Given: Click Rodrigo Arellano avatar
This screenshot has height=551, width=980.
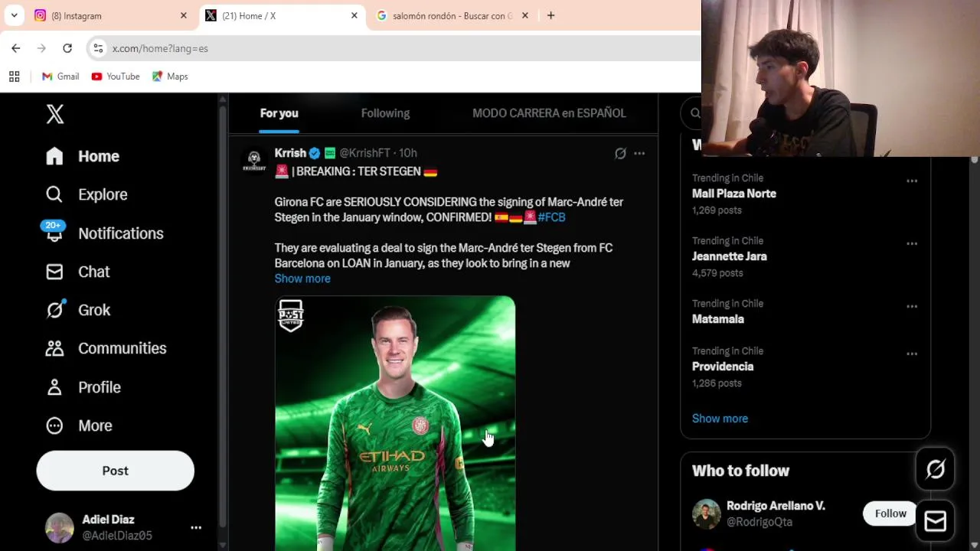Looking at the screenshot, I should (706, 514).
